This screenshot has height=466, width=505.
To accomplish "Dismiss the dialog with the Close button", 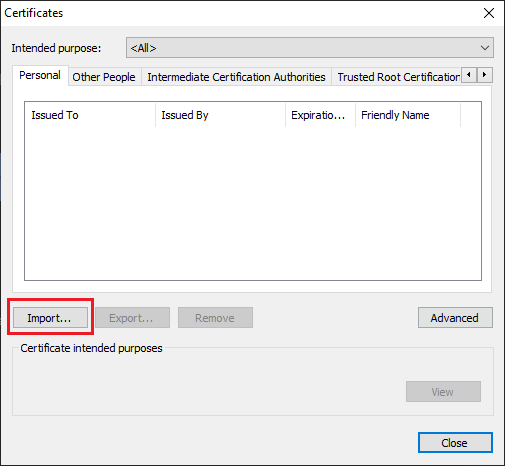I will (x=455, y=443).
